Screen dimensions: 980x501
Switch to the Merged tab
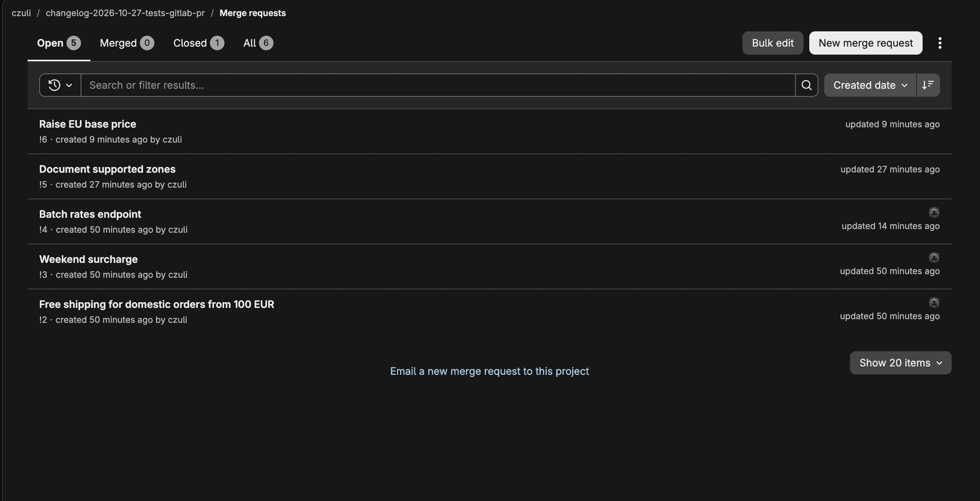click(x=127, y=43)
